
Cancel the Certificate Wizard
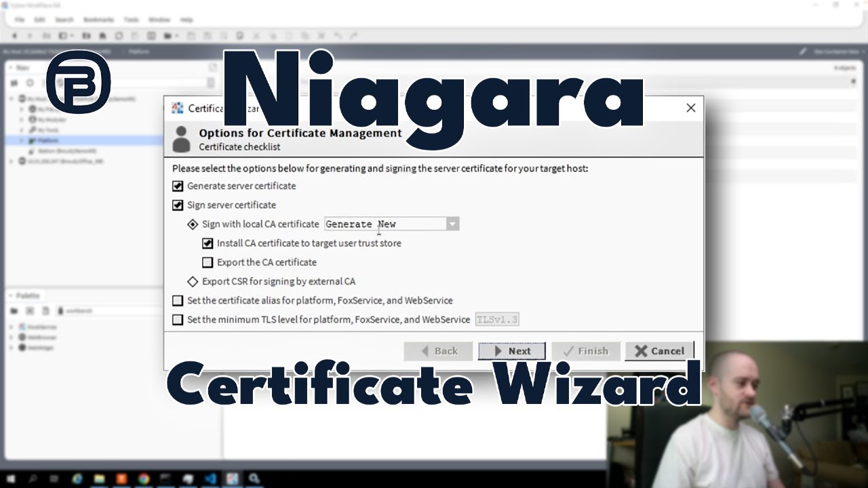point(659,351)
